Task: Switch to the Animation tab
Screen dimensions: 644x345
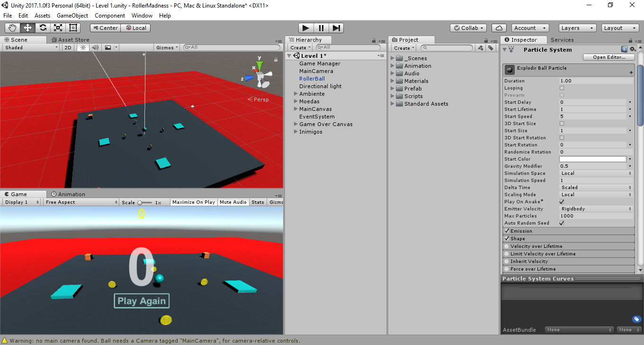Action: pos(68,194)
